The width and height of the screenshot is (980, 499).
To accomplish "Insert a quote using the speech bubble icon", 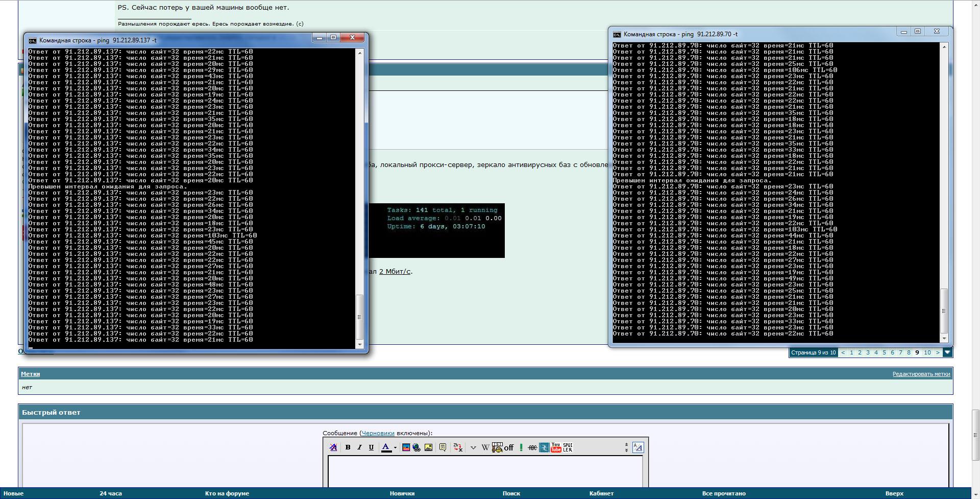I will click(443, 447).
